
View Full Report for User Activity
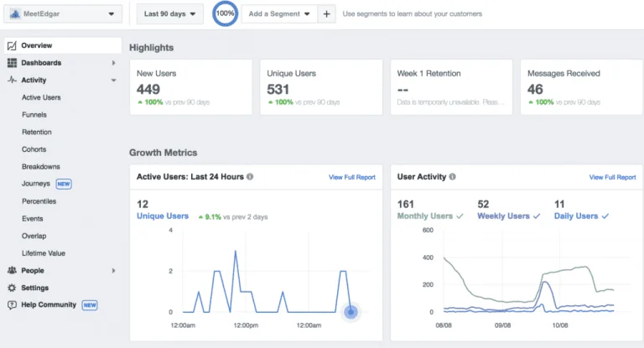tap(612, 177)
